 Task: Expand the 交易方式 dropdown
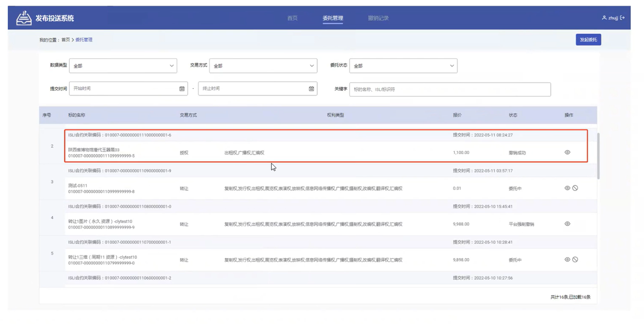pos(263,66)
